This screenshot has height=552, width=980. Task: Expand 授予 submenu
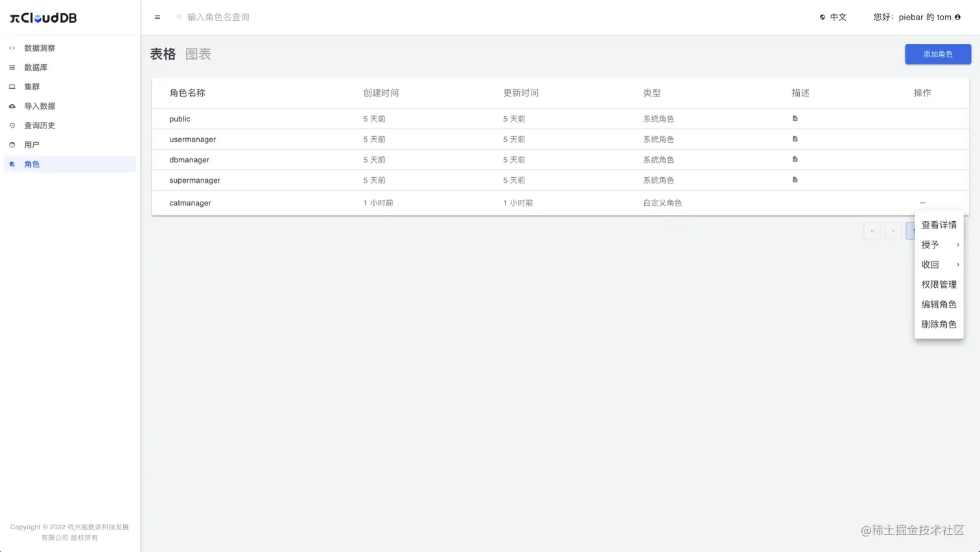939,245
